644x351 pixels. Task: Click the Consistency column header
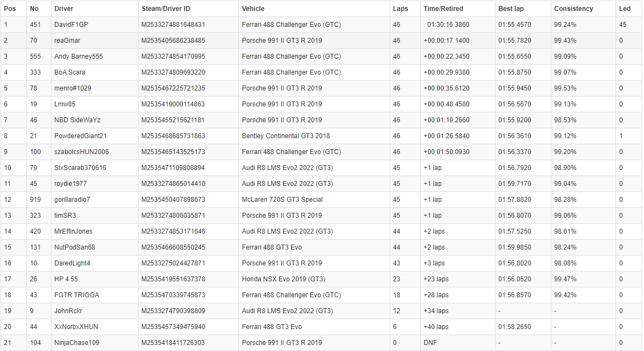(573, 9)
